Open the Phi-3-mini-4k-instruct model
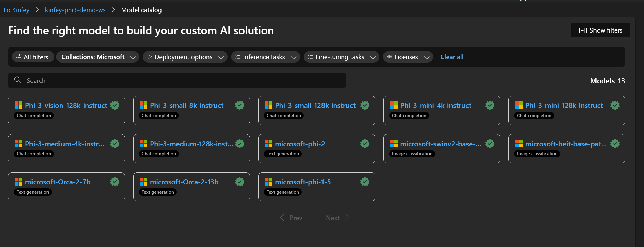Viewport: 644px width, 247px height. [x=436, y=105]
